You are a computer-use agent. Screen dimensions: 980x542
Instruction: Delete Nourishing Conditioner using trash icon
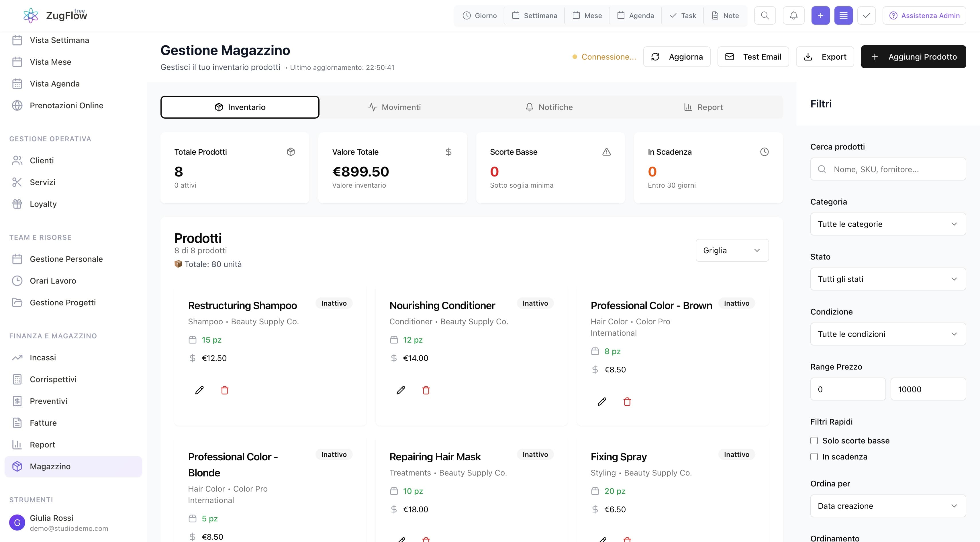click(x=426, y=390)
